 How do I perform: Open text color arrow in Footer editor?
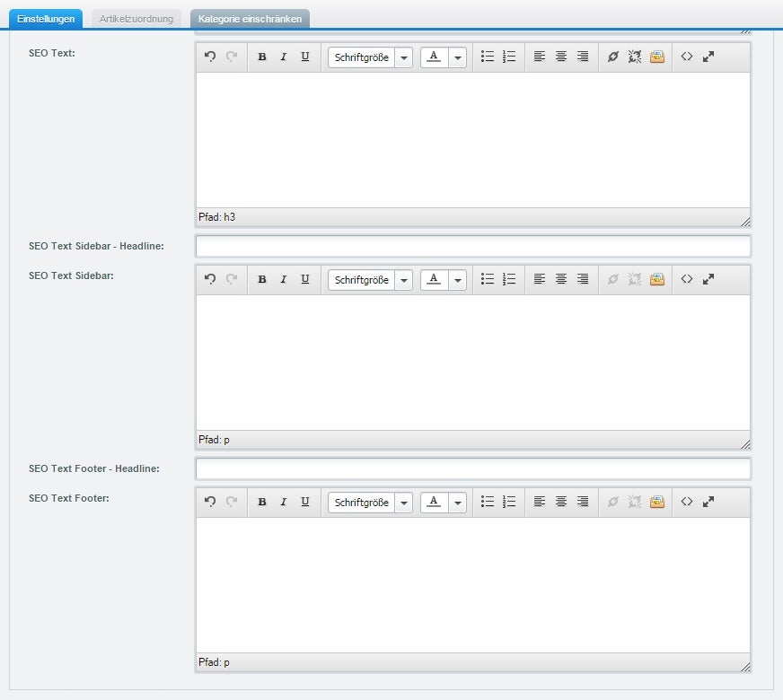click(x=457, y=503)
